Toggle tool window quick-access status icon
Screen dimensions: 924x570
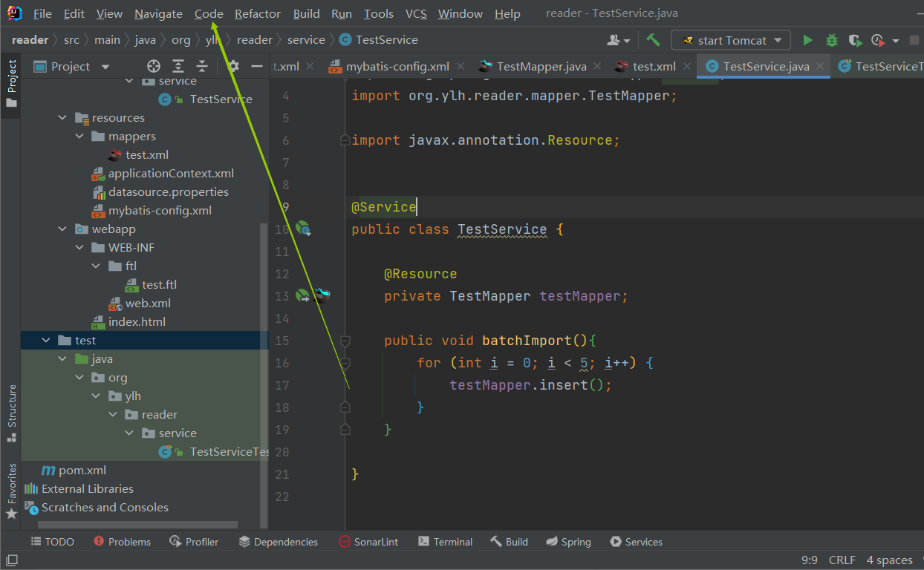tap(10, 560)
